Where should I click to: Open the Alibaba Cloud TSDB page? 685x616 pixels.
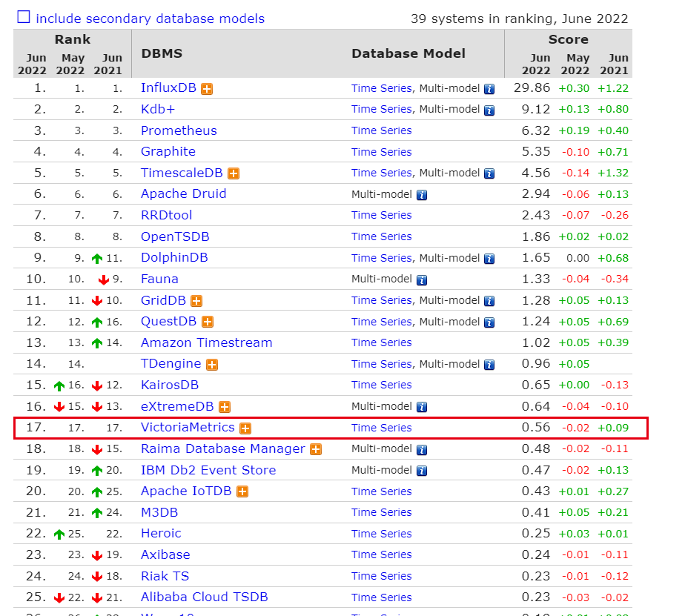click(x=204, y=597)
